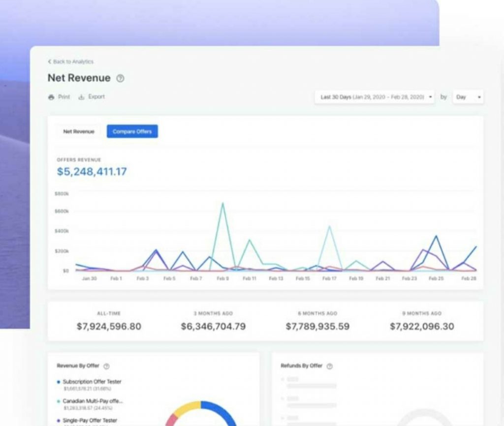Click the Export text label
The height and width of the screenshot is (426, 504).
96,97
